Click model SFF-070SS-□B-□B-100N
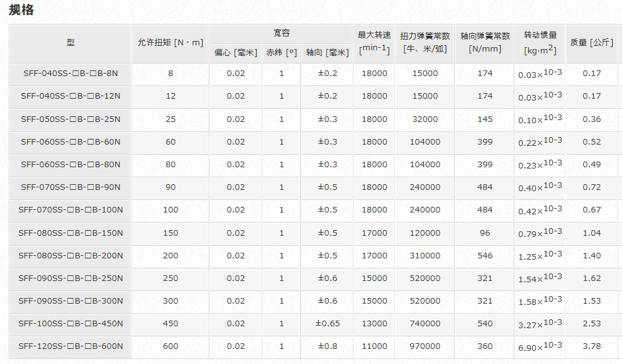622x364 pixels. [70, 210]
